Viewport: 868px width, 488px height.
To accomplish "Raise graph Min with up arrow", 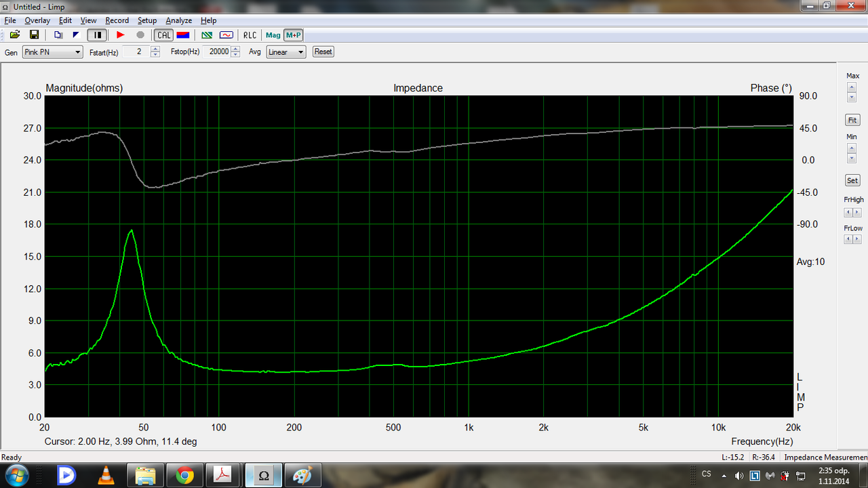I will (x=852, y=148).
